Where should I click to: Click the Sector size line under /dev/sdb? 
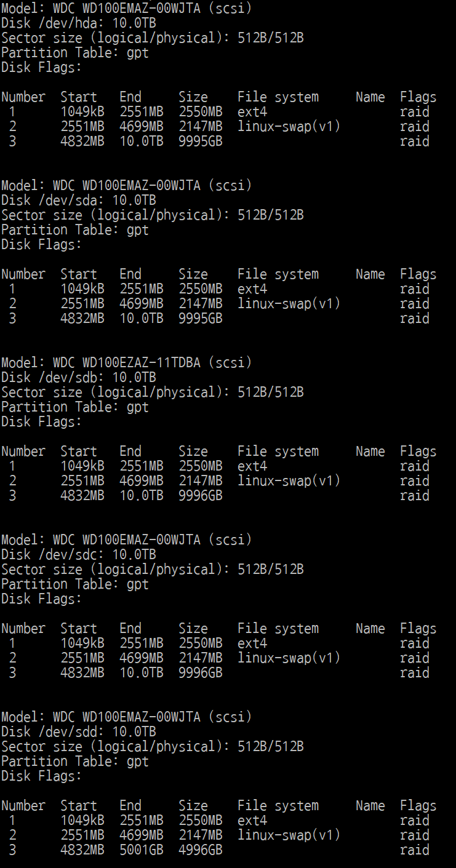152,392
